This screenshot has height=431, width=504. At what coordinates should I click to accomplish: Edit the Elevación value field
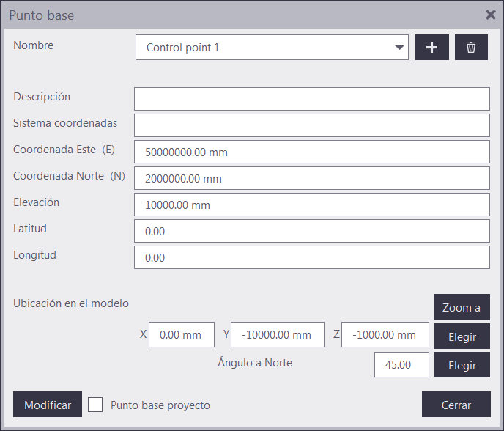pos(311,205)
